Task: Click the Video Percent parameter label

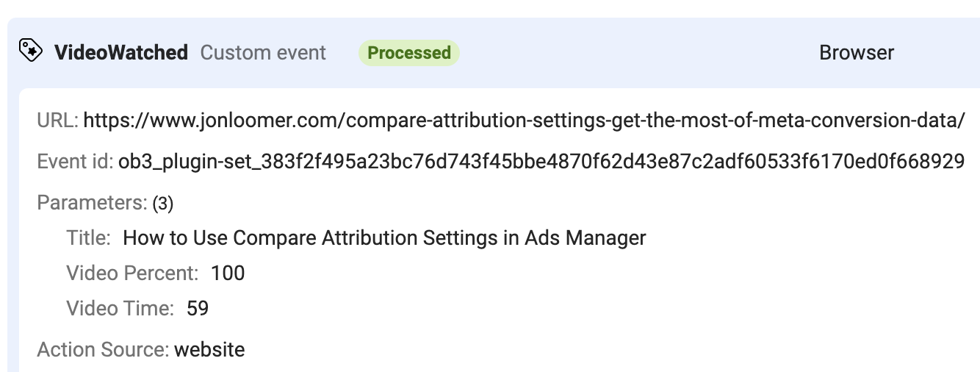Action: tap(133, 273)
